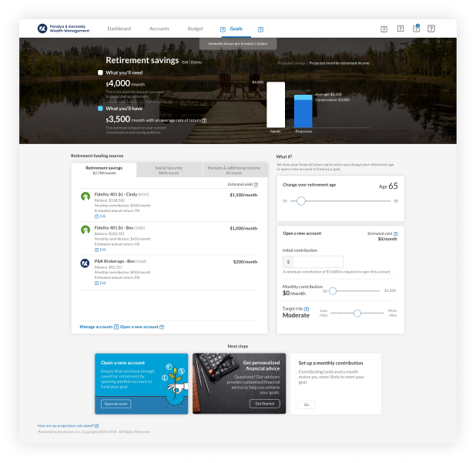
Task: Open the Dashboard menu item
Action: (x=119, y=29)
